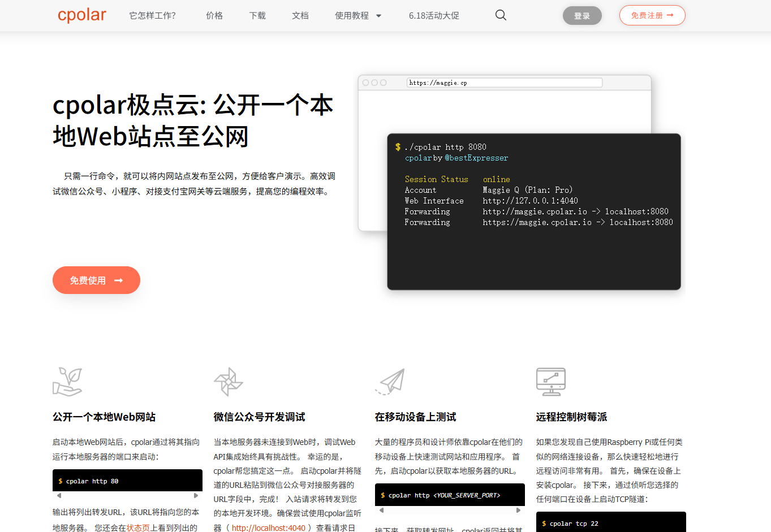This screenshot has width=771, height=532.
Task: Click the monitor icon above 远程控制树莓派
Action: [x=551, y=382]
